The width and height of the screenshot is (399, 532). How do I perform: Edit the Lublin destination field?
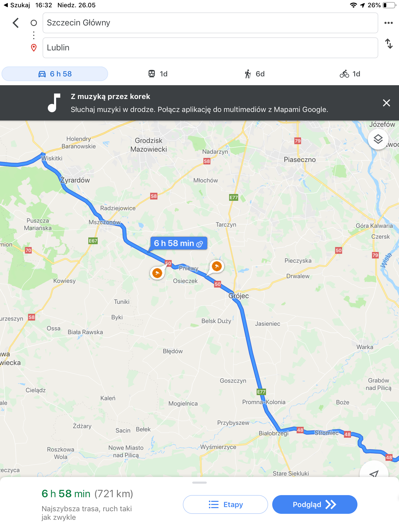[210, 48]
